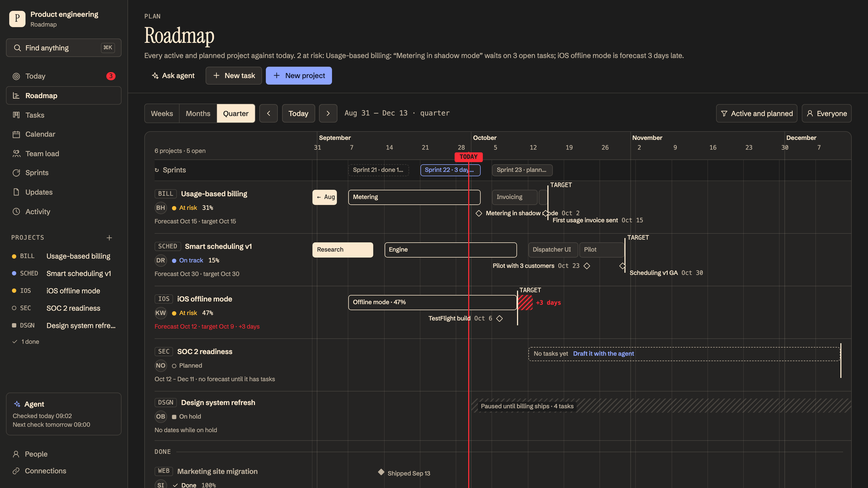Select DSGN Design system refresh in Projects list
868x488 pixels.
[64, 326]
